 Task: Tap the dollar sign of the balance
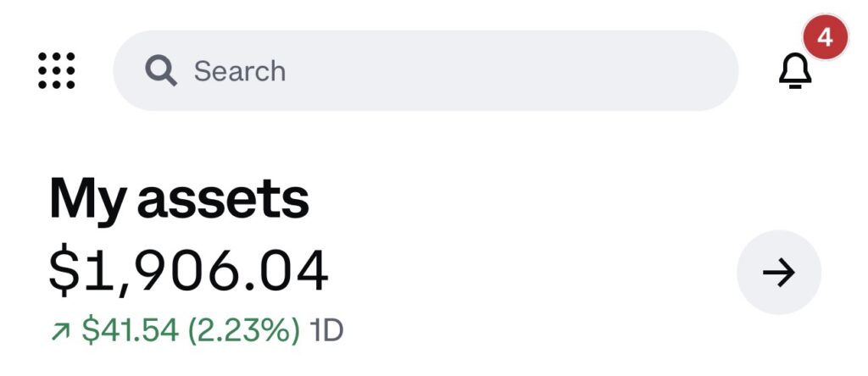pos(60,271)
